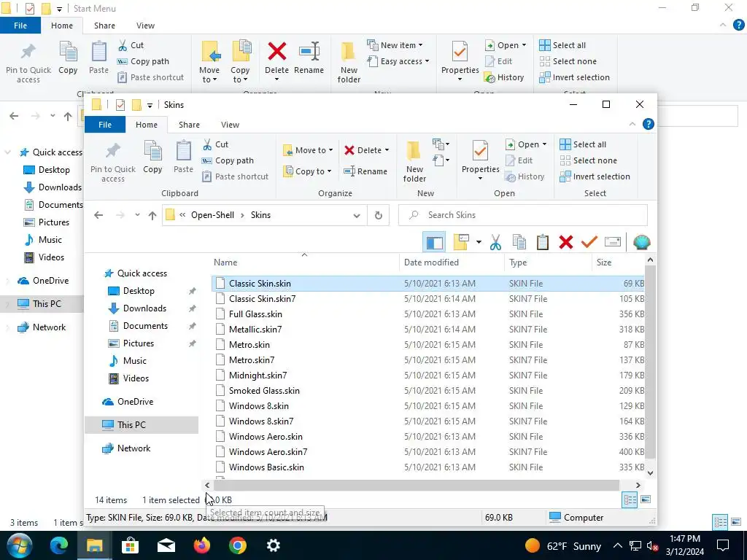Click Copy path in Skins window ribbon
The height and width of the screenshot is (560, 747).
tap(228, 160)
